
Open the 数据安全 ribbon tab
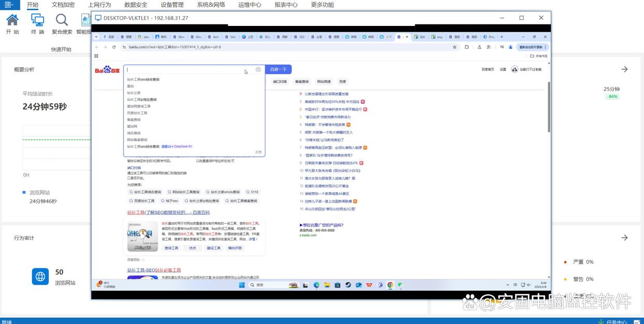click(136, 5)
